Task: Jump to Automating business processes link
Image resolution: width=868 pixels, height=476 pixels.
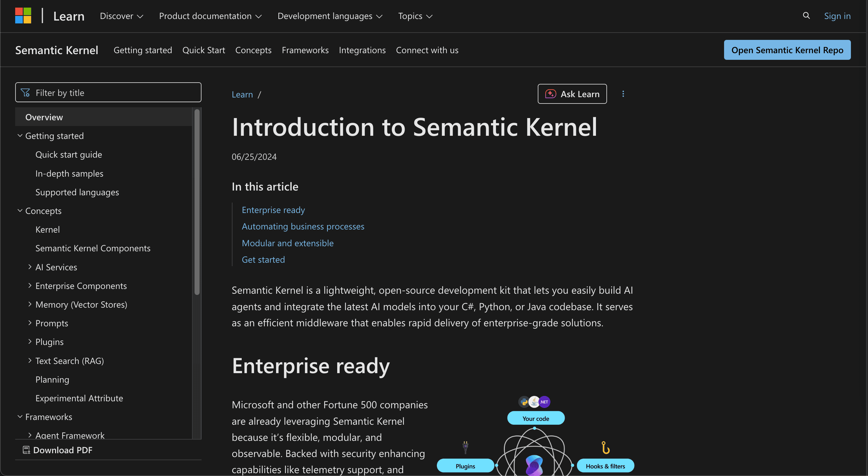Action: pyautogui.click(x=303, y=226)
